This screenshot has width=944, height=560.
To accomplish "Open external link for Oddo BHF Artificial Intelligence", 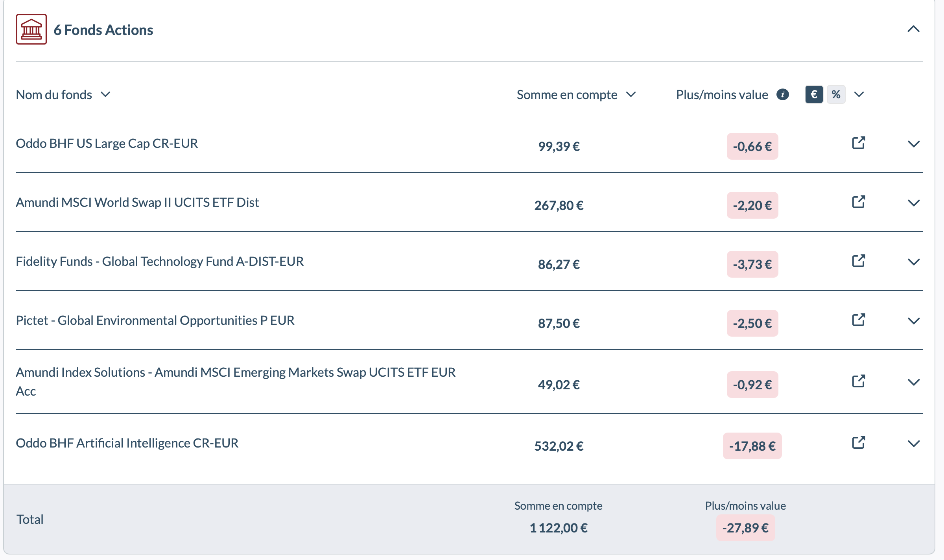I will click(x=858, y=443).
